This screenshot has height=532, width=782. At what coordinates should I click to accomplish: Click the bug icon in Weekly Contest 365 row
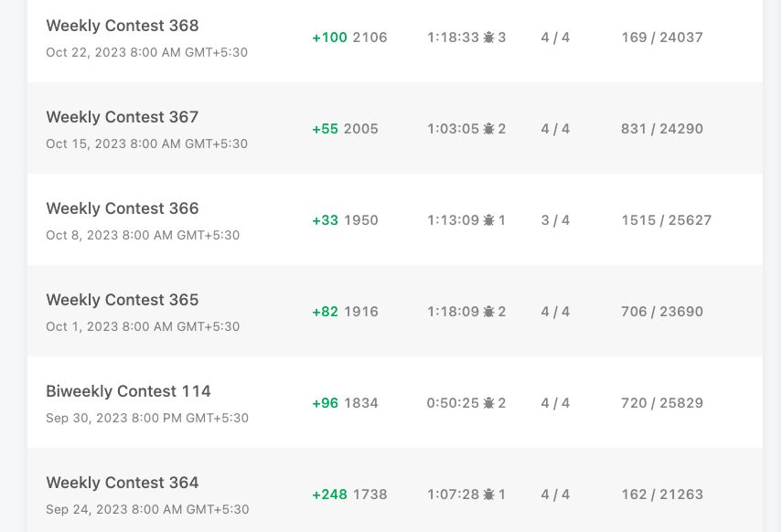(x=488, y=312)
